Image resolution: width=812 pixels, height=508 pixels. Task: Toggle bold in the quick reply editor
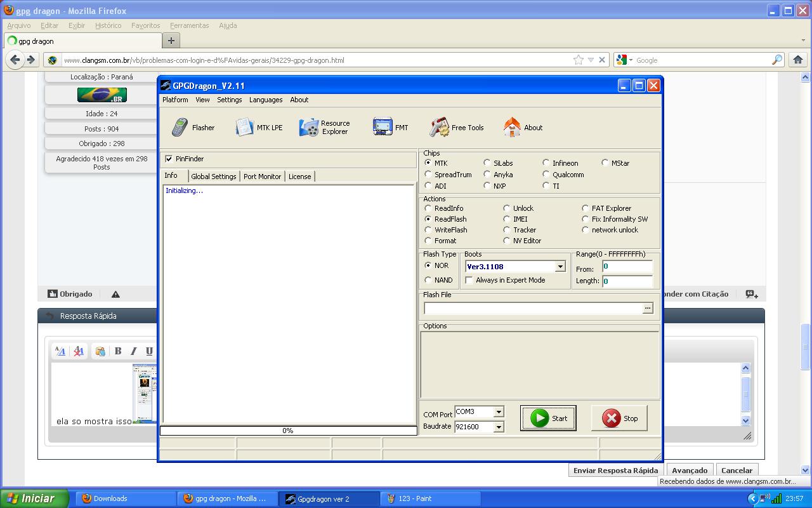[x=118, y=351]
